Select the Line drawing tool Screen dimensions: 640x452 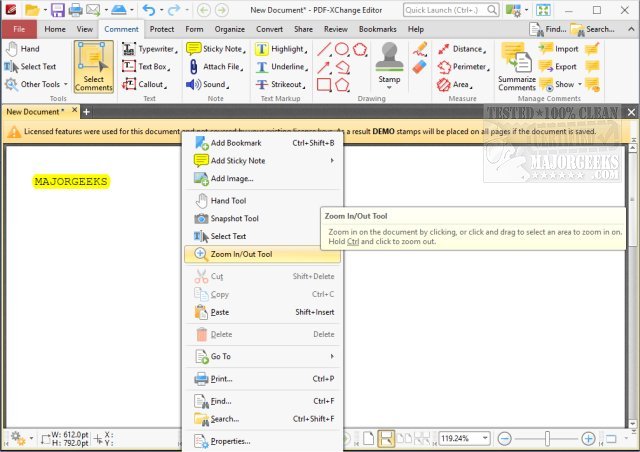coord(324,49)
